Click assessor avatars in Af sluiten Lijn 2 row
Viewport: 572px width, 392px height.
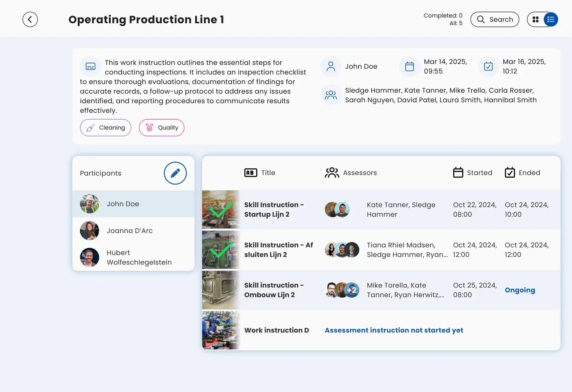click(342, 250)
